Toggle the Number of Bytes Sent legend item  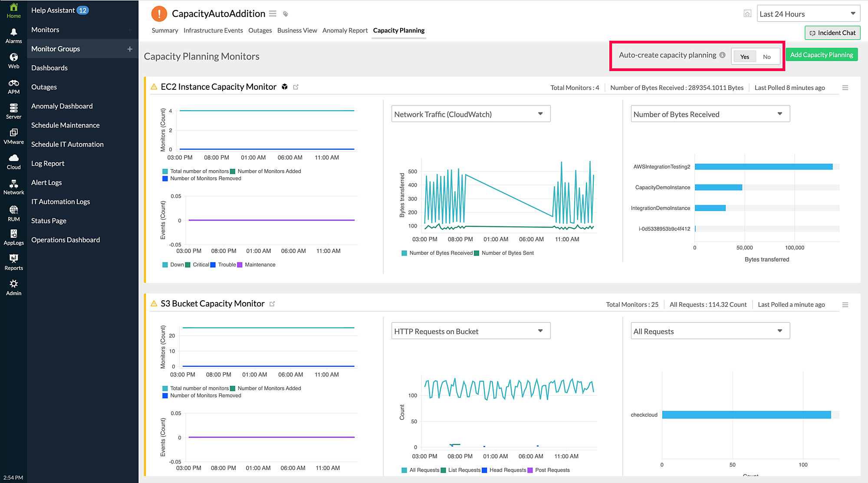coord(505,253)
